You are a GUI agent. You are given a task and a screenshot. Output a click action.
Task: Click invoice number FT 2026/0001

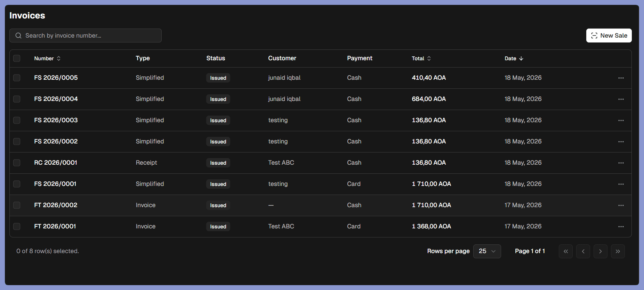(x=55, y=226)
